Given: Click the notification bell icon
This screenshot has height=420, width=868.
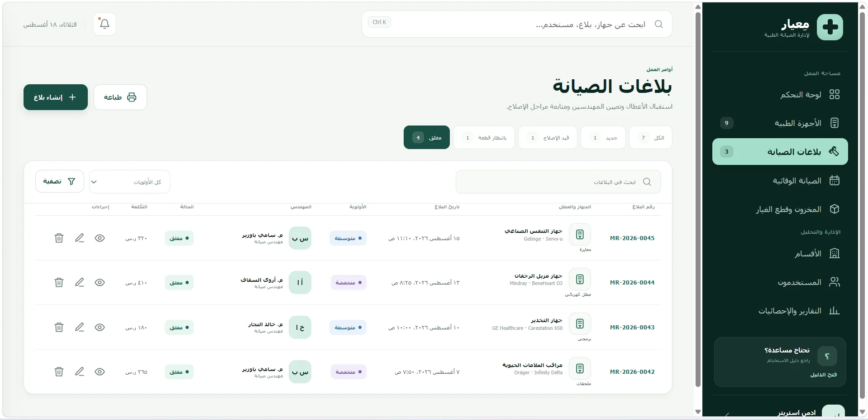Looking at the screenshot, I should click(x=105, y=24).
